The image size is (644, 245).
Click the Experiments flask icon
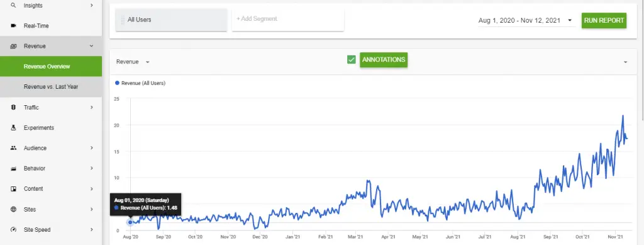pos(13,128)
